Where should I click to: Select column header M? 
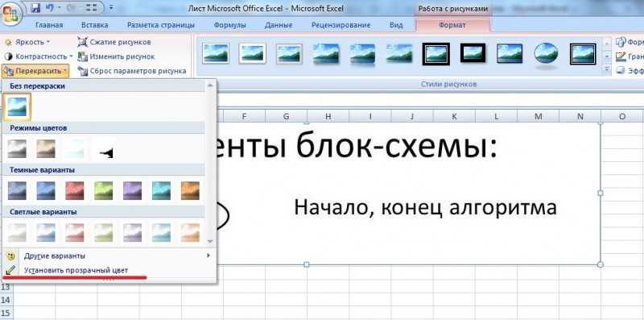[538, 117]
